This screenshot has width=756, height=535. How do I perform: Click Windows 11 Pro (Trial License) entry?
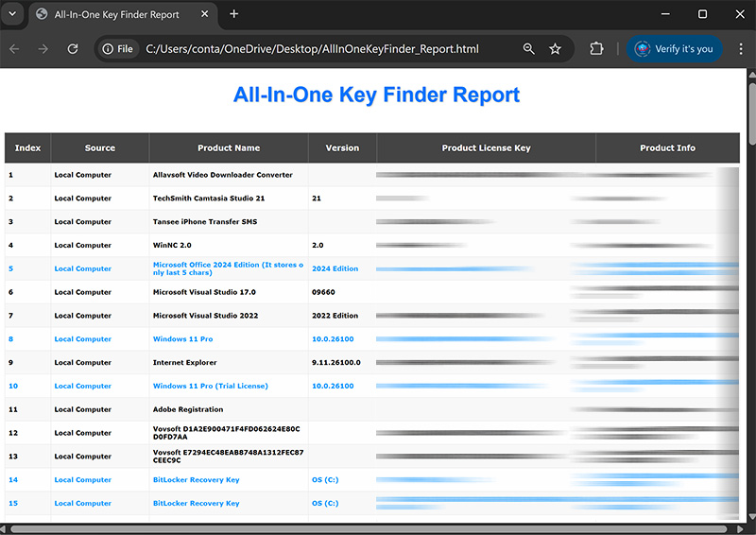[210, 386]
